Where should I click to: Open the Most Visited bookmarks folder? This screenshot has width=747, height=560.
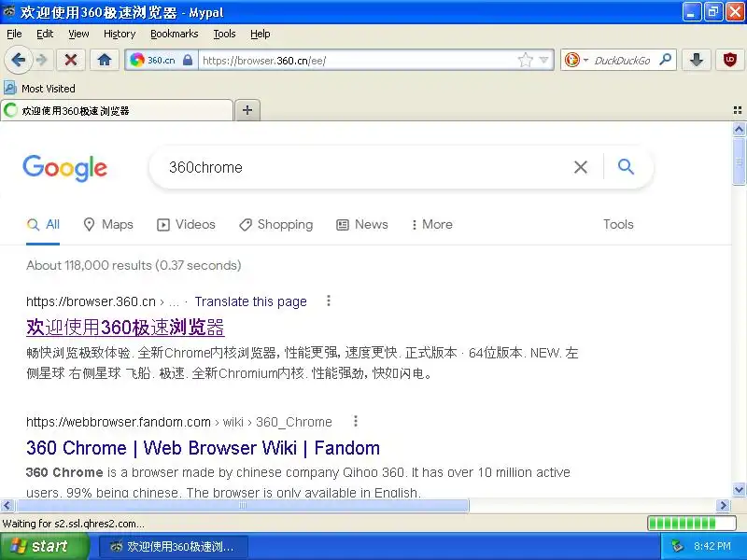point(39,89)
